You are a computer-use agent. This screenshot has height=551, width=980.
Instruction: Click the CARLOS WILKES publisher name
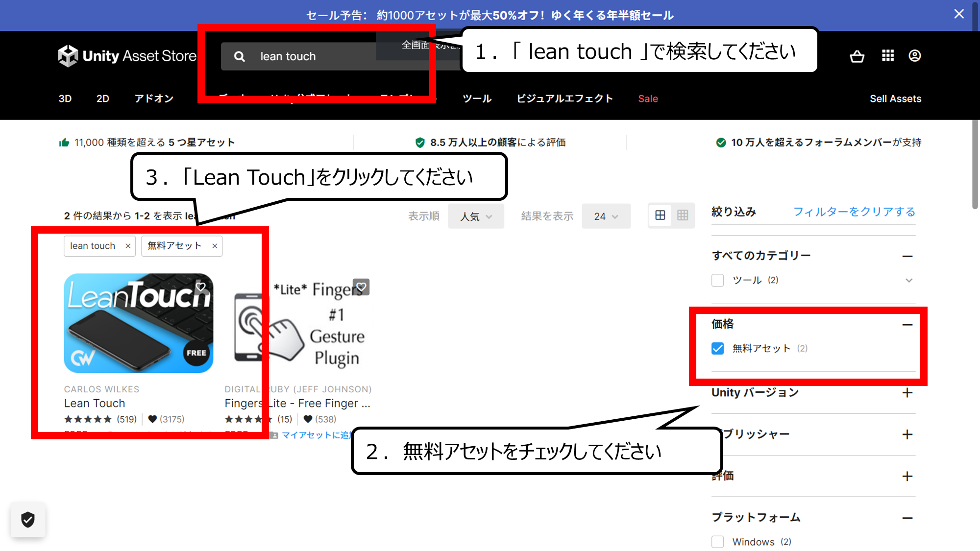coord(101,389)
